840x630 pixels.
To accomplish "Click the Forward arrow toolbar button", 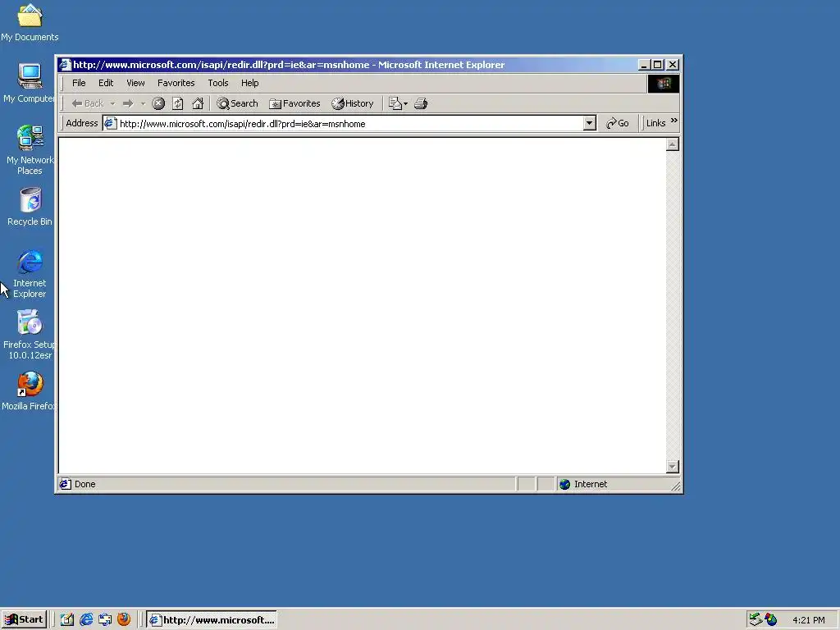I will click(127, 103).
